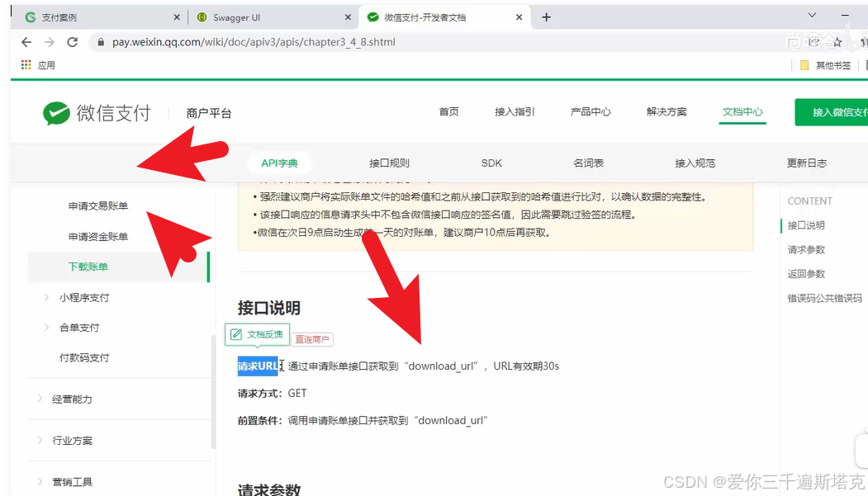
Task: Open 接入指引 in the top navigation
Action: [515, 111]
